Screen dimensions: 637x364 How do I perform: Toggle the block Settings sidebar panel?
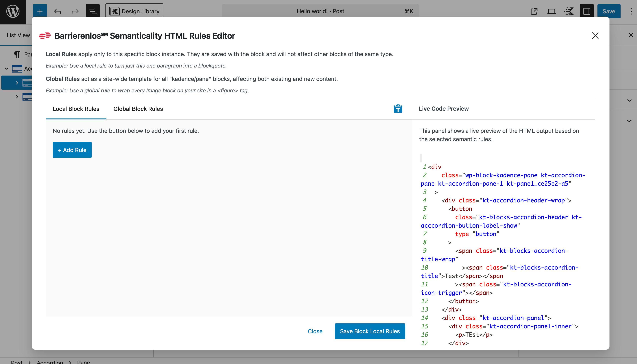587,11
